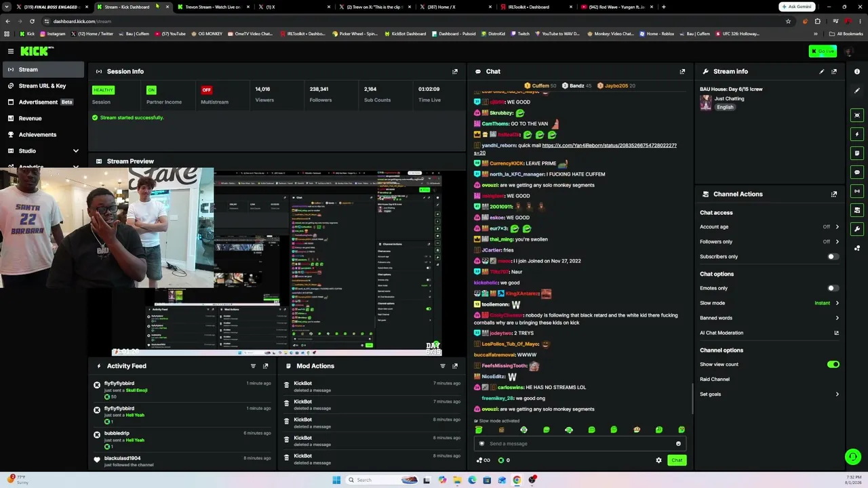Toggle Subscribers only chat
This screenshot has width=868, height=488.
point(833,257)
